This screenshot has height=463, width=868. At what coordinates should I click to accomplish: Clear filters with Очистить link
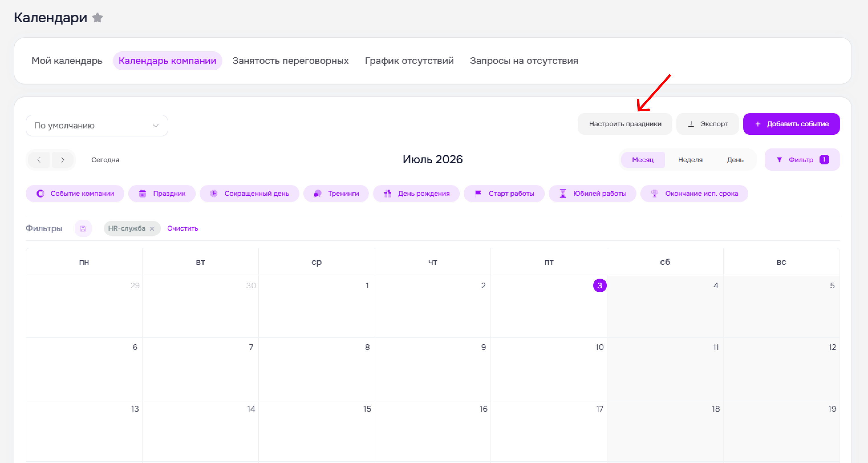tap(182, 229)
